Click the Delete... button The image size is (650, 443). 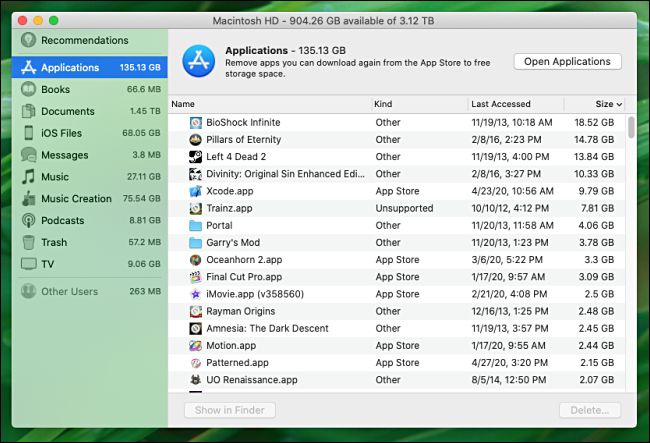pyautogui.click(x=589, y=410)
